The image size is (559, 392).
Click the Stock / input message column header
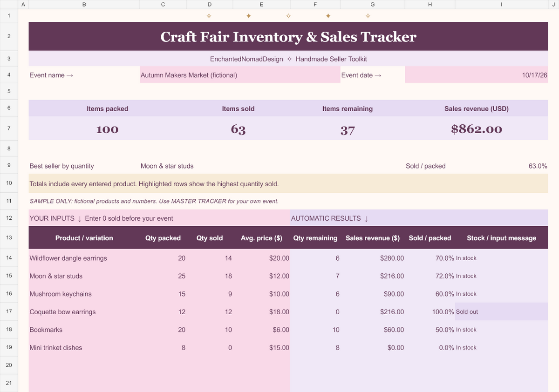click(501, 238)
